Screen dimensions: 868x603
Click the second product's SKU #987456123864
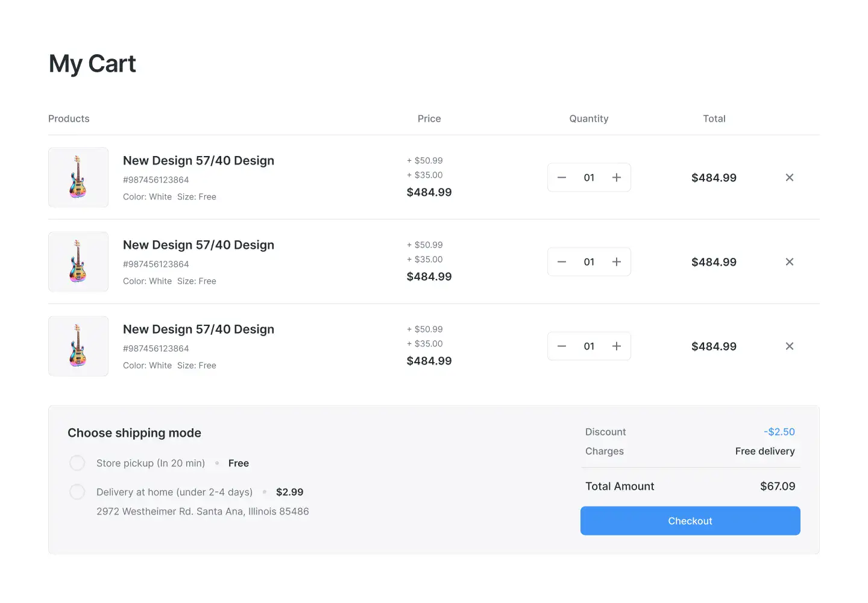tap(156, 264)
